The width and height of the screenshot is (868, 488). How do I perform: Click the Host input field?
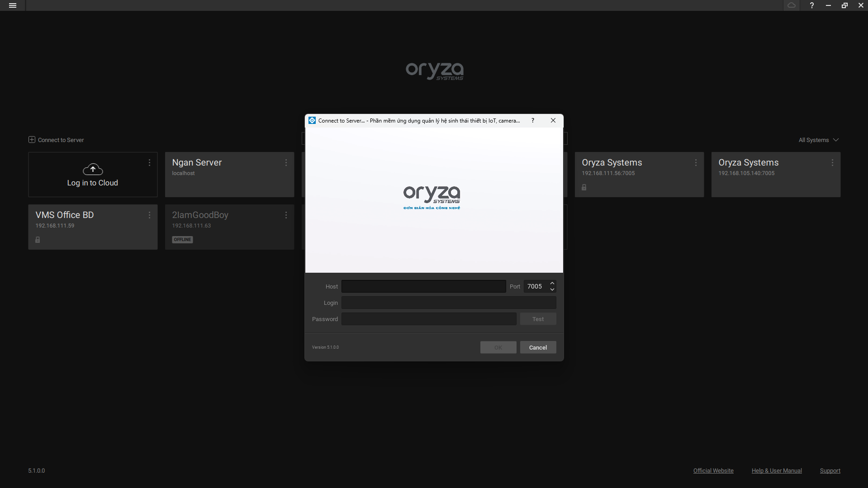(424, 286)
